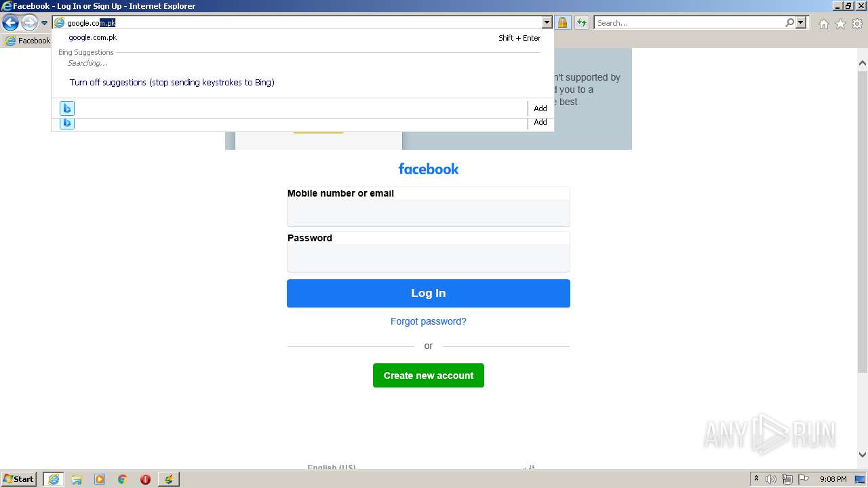Open the Windows Start button
Screen dimensions: 868x488
[x=19, y=479]
